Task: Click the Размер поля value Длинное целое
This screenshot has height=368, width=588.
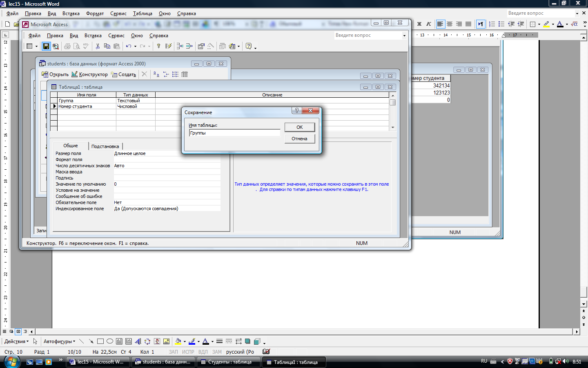Action: click(x=167, y=153)
